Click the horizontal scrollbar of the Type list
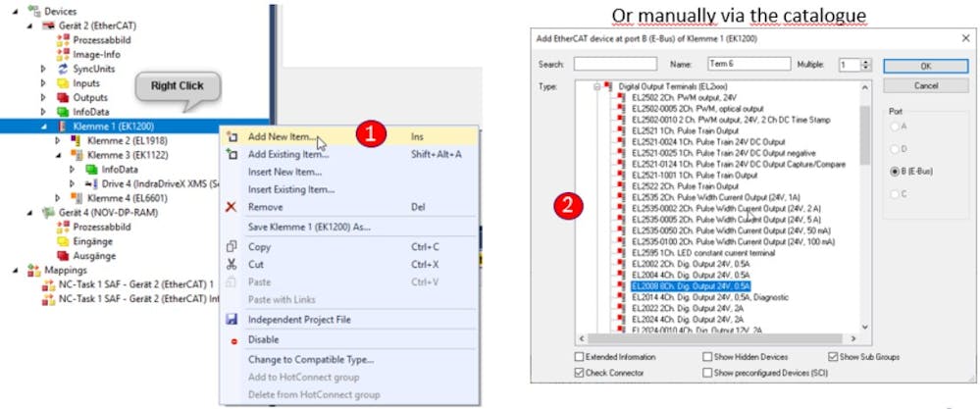980x409 pixels. point(717,338)
